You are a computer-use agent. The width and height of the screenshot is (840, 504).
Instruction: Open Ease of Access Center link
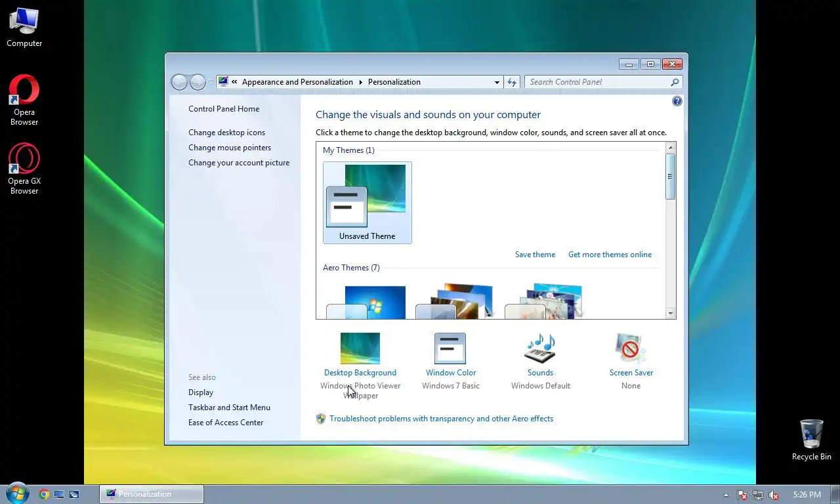pos(226,423)
